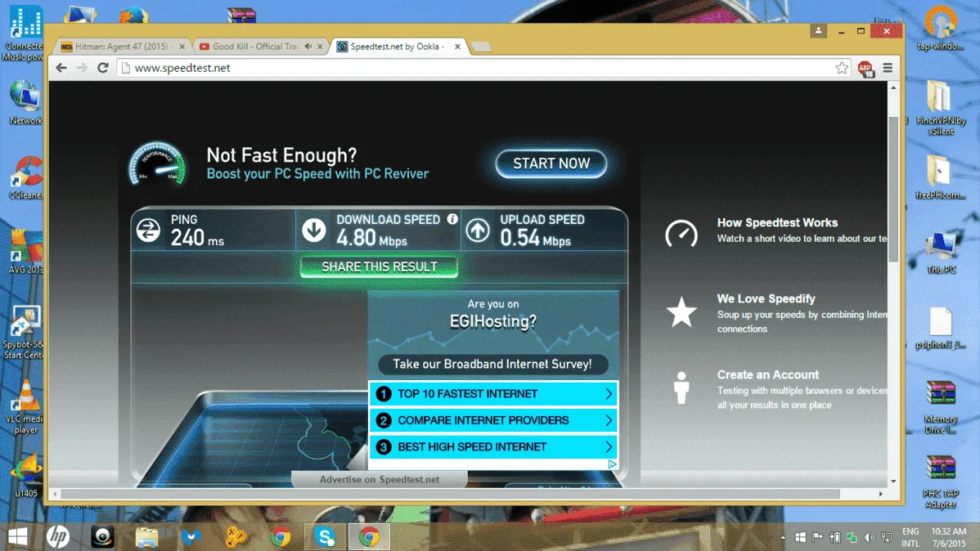
Task: Open File Explorer from the taskbar
Action: click(x=147, y=536)
